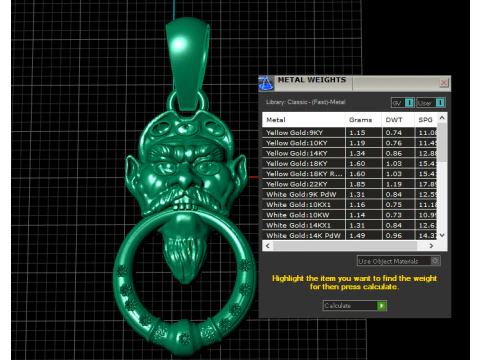Toggle the User library switch
The width and height of the screenshot is (480, 360).
click(431, 103)
